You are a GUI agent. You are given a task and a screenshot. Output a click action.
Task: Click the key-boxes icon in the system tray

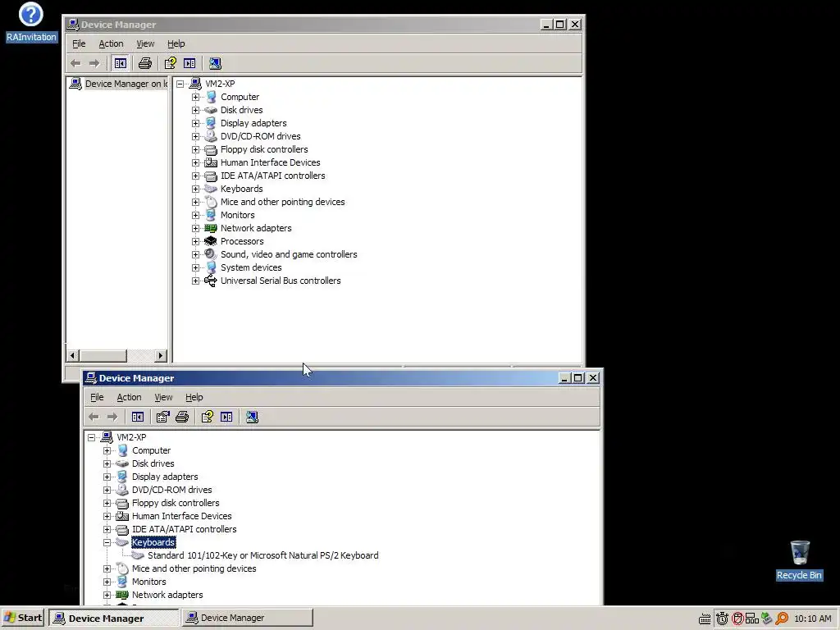tap(752, 619)
